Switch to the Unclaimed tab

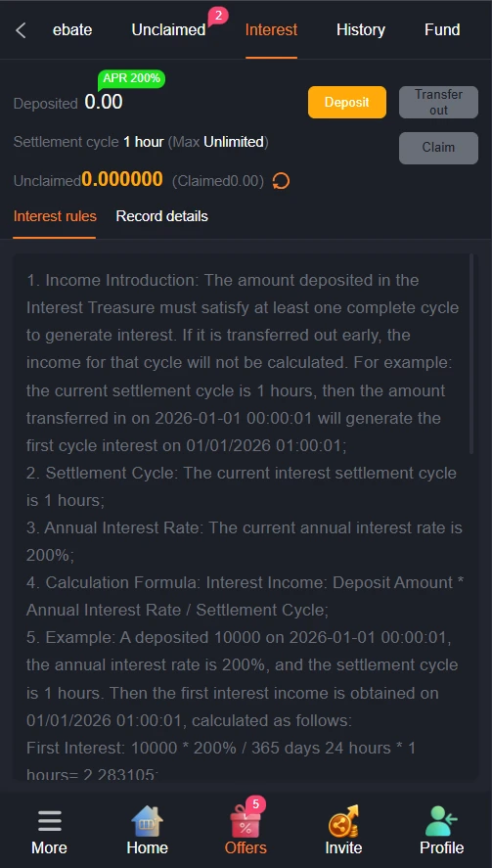tap(168, 30)
